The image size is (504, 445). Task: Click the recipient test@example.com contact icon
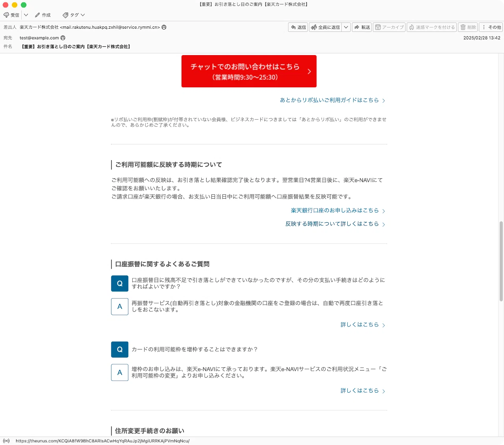point(63,38)
